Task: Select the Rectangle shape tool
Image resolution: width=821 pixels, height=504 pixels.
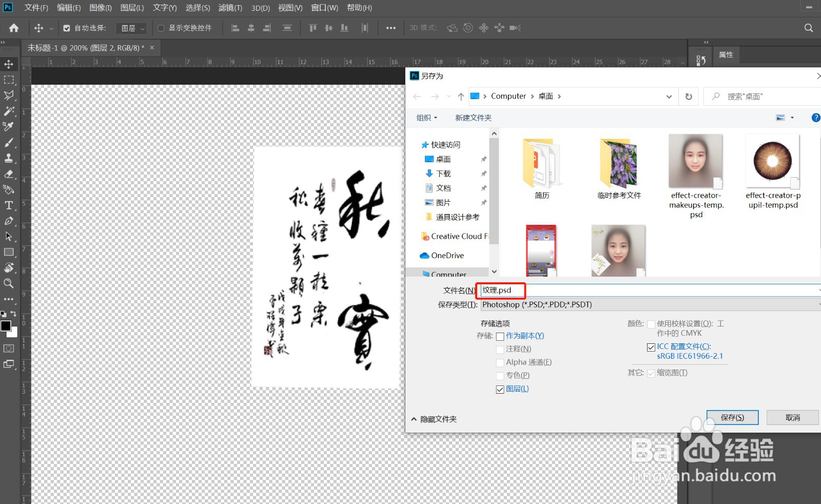Action: click(9, 252)
